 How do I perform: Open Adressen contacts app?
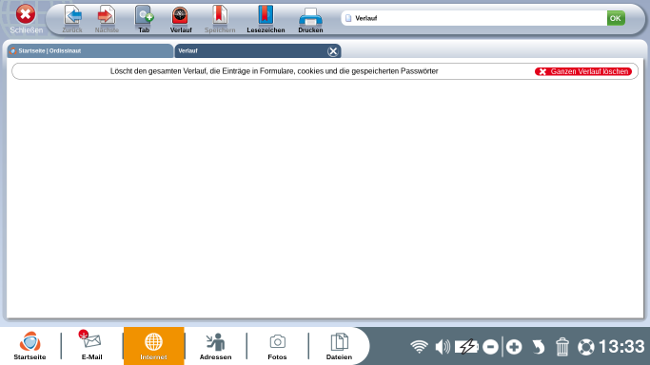pyautogui.click(x=216, y=346)
